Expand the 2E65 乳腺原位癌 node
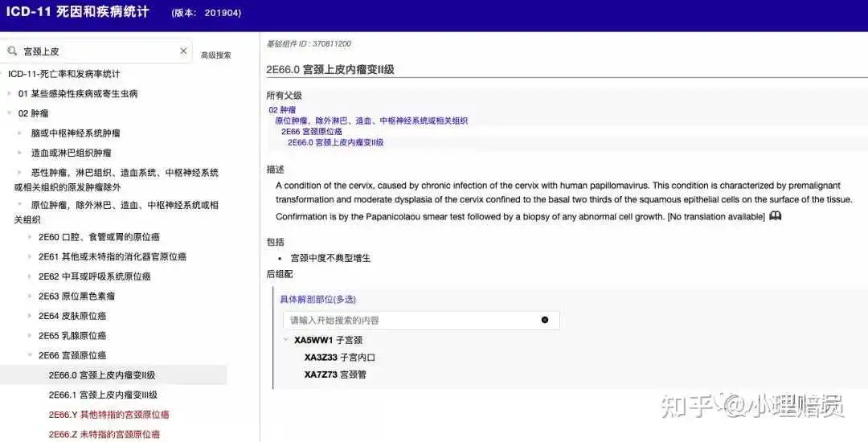868x442 pixels. pos(30,336)
